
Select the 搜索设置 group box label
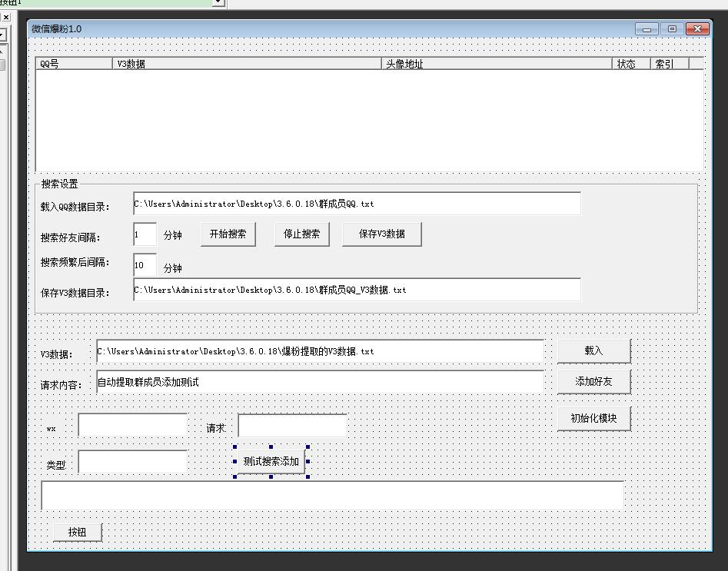pos(59,184)
